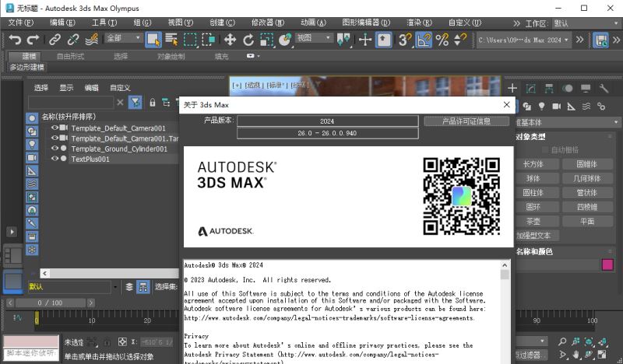Select Cameras category icon in command panel
The width and height of the screenshot is (623, 364).
pos(557,107)
